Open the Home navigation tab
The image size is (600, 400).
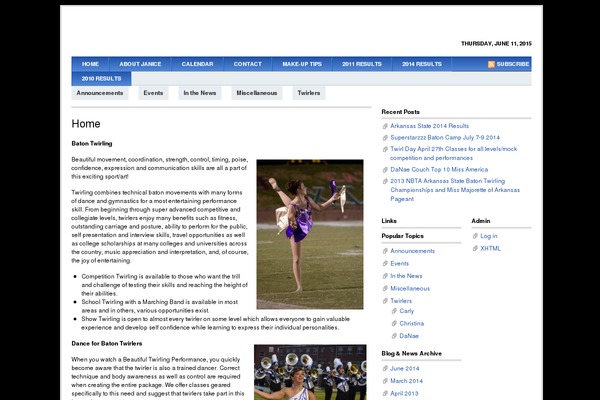90,64
